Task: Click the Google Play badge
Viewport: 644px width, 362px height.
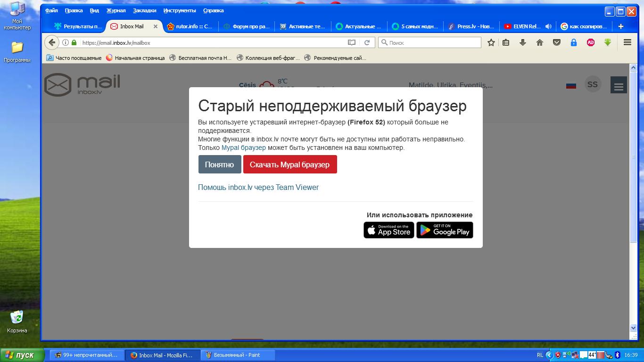Action: click(x=445, y=230)
